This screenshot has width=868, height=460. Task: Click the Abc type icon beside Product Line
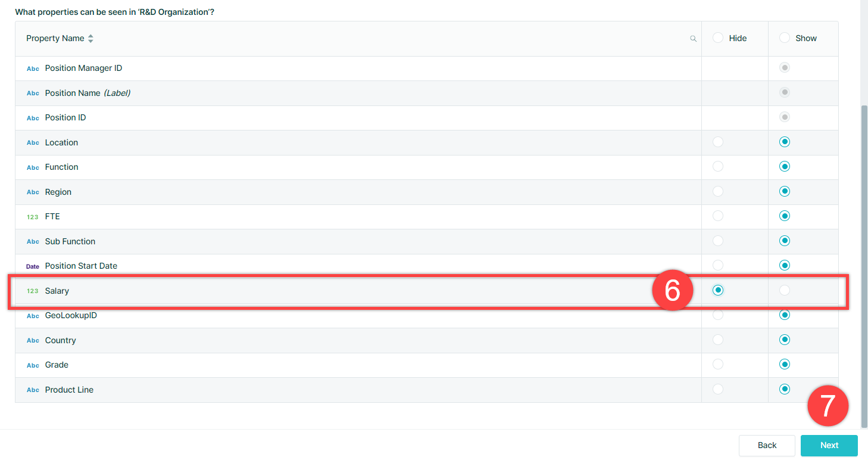pyautogui.click(x=33, y=390)
